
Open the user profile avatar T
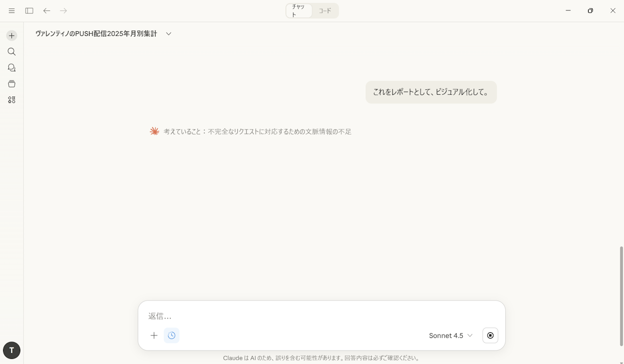11,350
